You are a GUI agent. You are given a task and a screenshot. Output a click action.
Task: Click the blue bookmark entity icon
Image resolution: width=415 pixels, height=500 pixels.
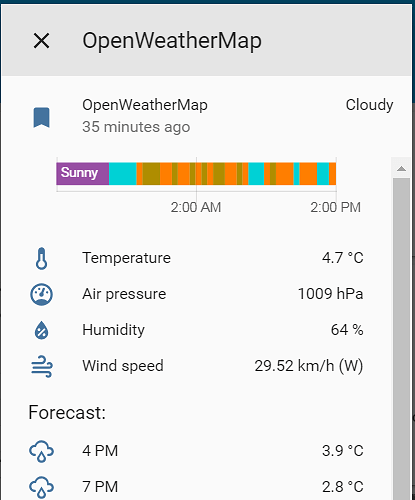[42, 117]
